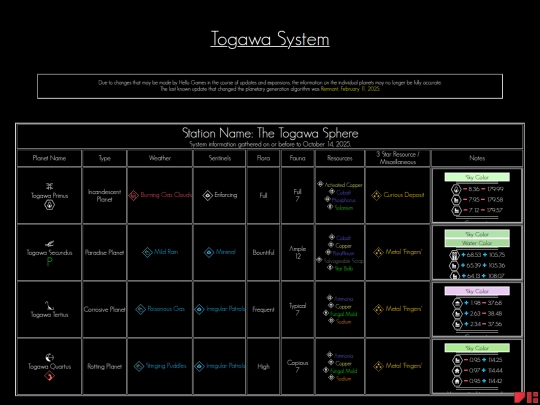
Task: Click the red diamond icon under Togawa Quartus
Action: [x=50, y=376]
